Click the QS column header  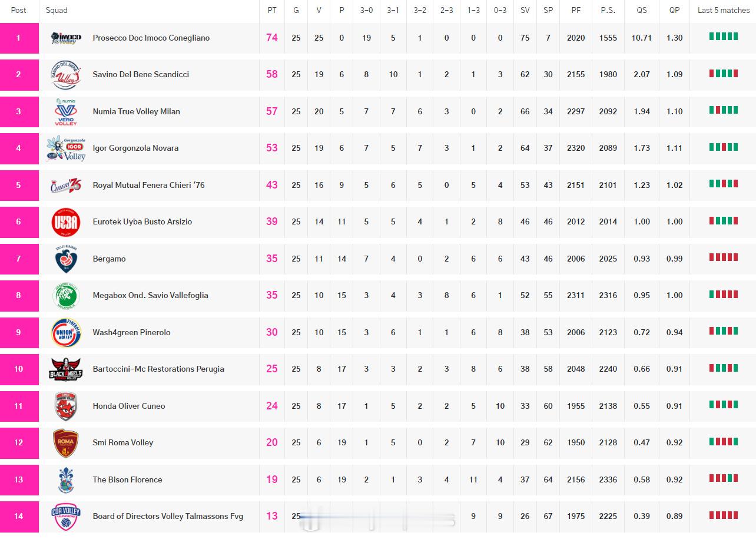click(642, 10)
